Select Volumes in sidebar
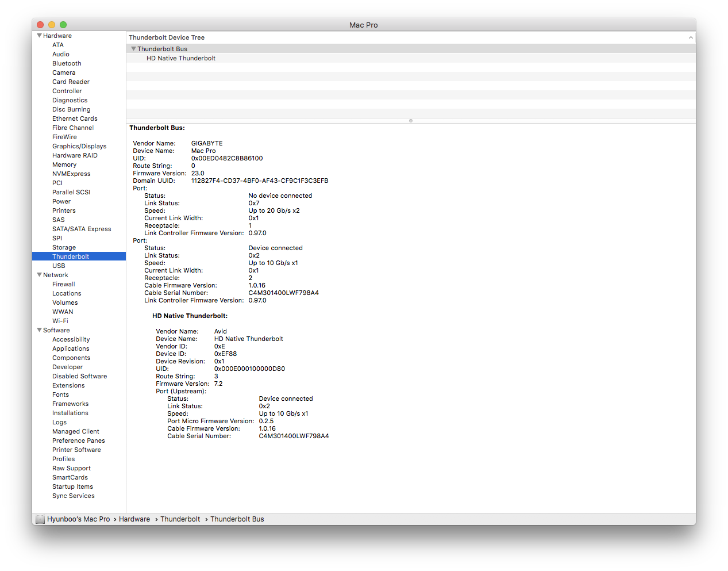The height and width of the screenshot is (571, 728). click(x=65, y=302)
